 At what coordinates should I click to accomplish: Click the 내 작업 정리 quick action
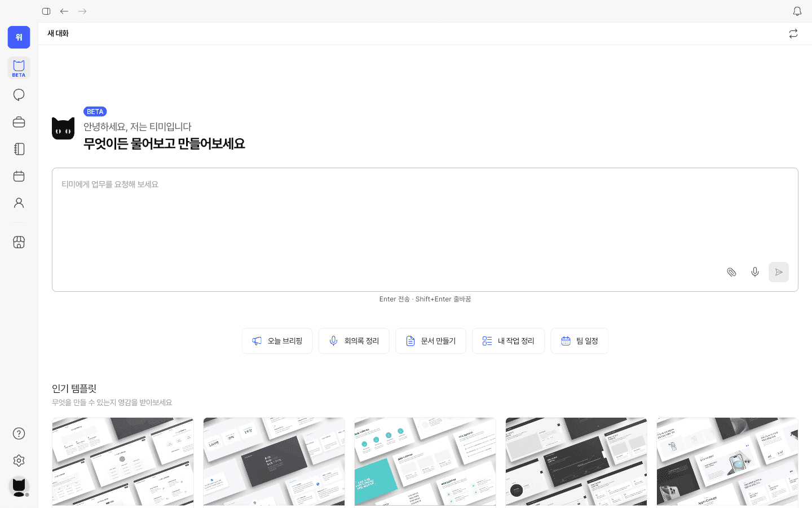pos(508,341)
